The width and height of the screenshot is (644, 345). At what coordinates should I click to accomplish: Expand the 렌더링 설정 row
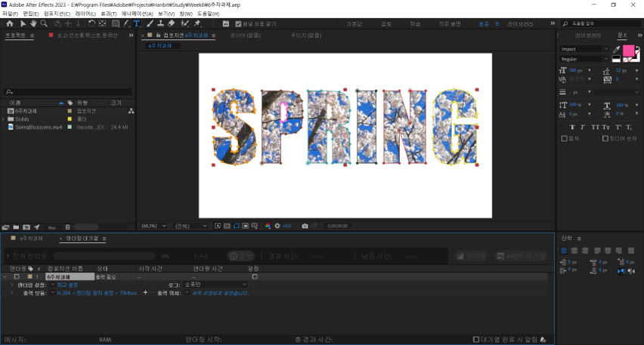pos(12,285)
